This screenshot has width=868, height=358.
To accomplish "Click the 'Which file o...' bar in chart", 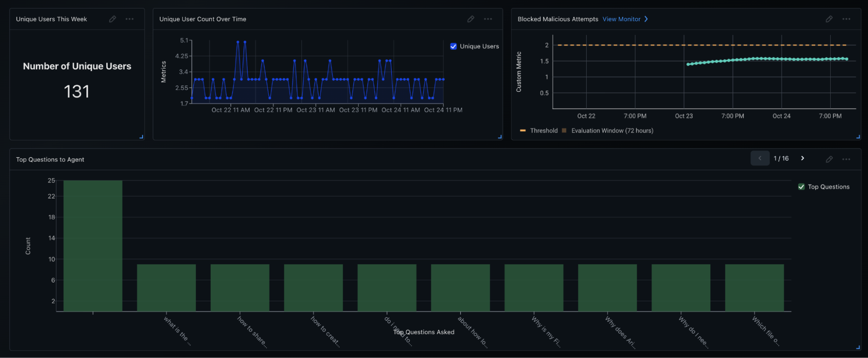I will pos(754,288).
